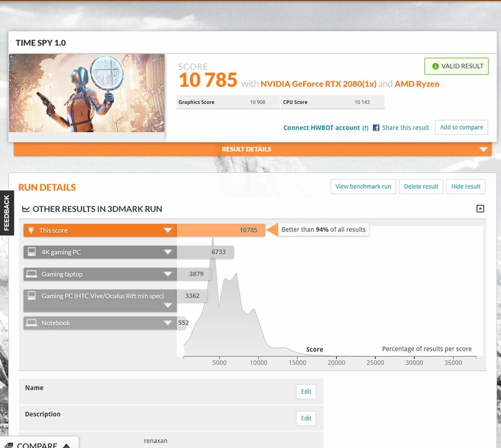
Task: Click the 20000 axis label on chart
Action: coord(336,363)
